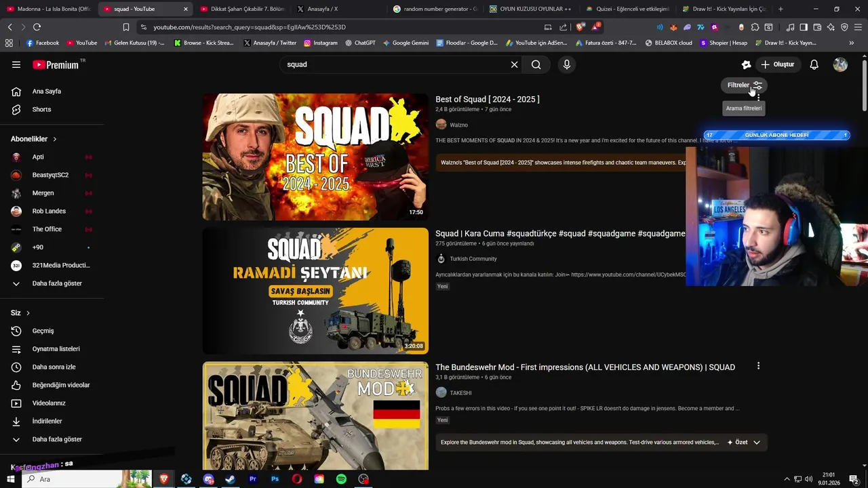Screen dimensions: 868x488
Task: Open Steam from the taskbar
Action: pyautogui.click(x=231, y=479)
